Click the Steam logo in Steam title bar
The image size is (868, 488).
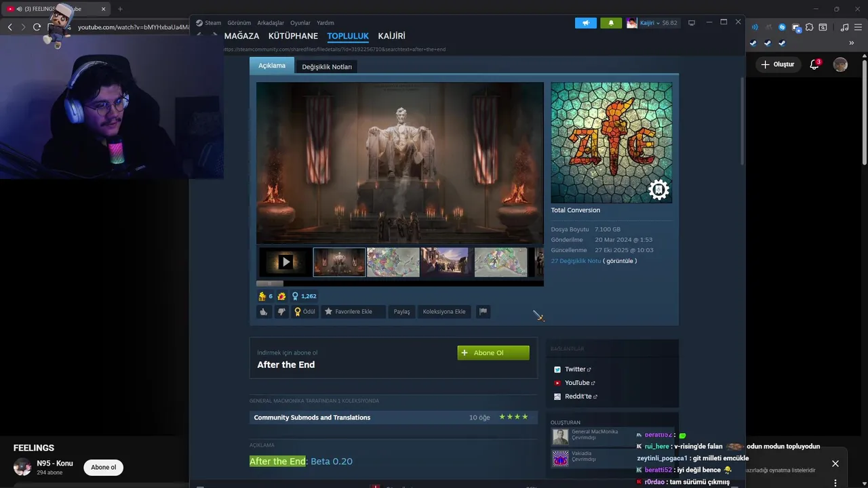pos(199,22)
